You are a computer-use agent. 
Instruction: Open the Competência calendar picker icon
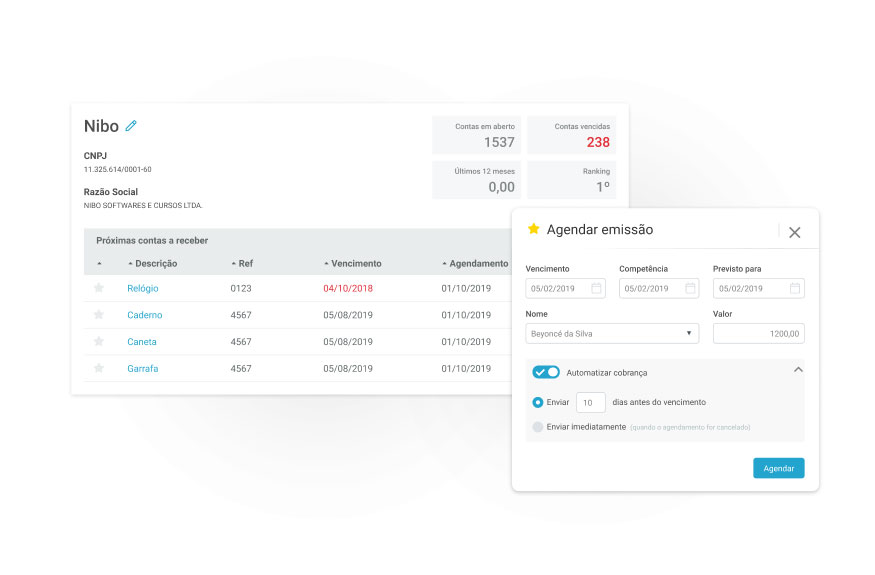690,288
